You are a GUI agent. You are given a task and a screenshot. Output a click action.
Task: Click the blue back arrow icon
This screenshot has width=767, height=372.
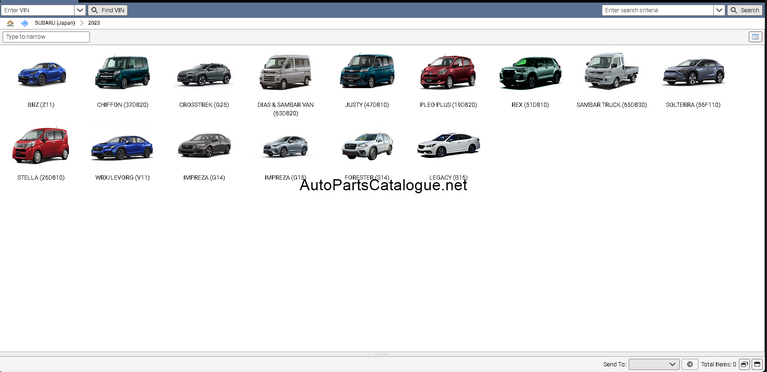(x=24, y=23)
